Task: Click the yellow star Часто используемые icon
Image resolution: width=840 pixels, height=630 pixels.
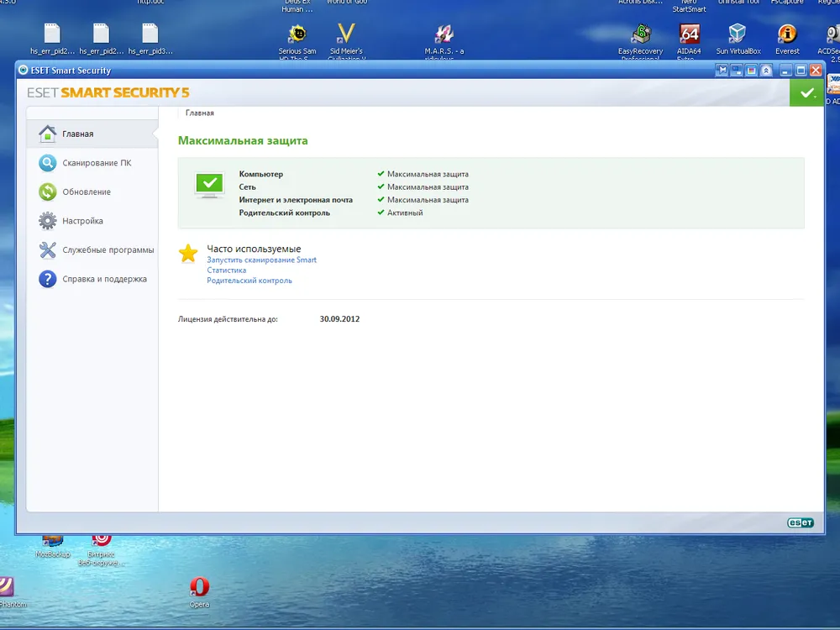Action: coord(189,254)
